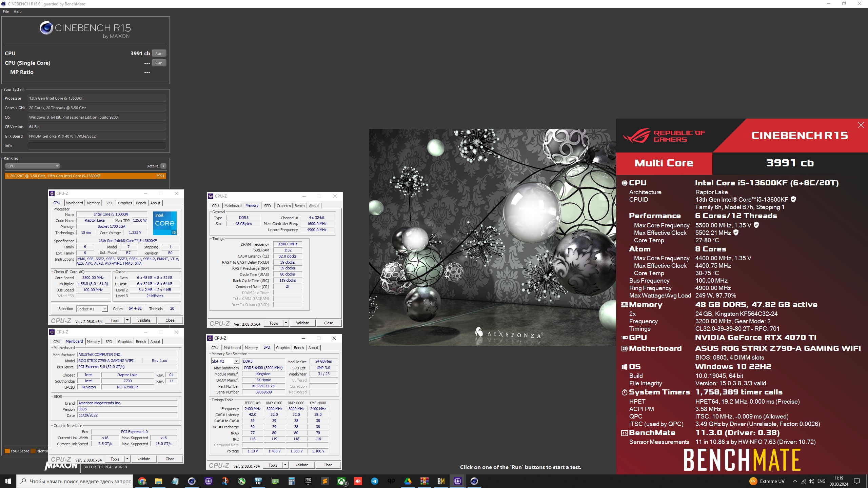Open Tools dropdown arrow in CPU-Z CPU window
This screenshot has height=488, width=868.
127,320
